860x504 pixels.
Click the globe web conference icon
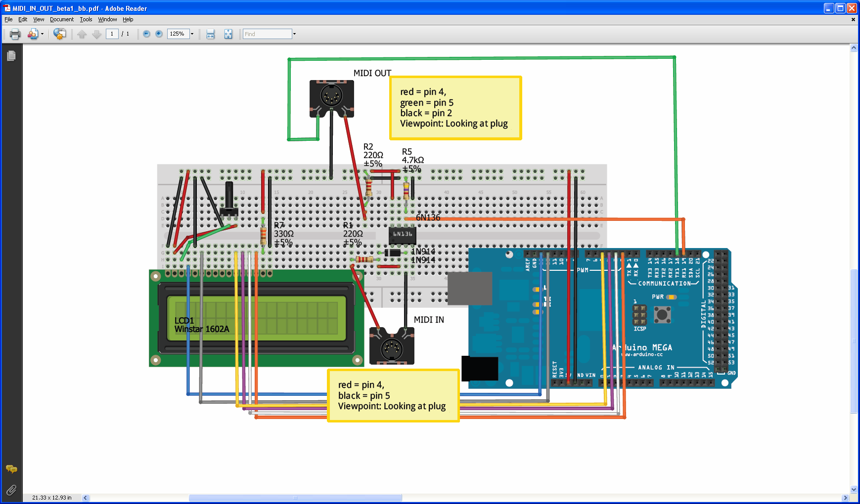pos(60,34)
